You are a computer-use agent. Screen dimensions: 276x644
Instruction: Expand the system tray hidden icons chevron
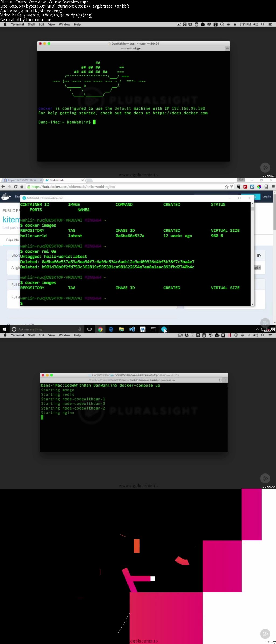click(257, 329)
